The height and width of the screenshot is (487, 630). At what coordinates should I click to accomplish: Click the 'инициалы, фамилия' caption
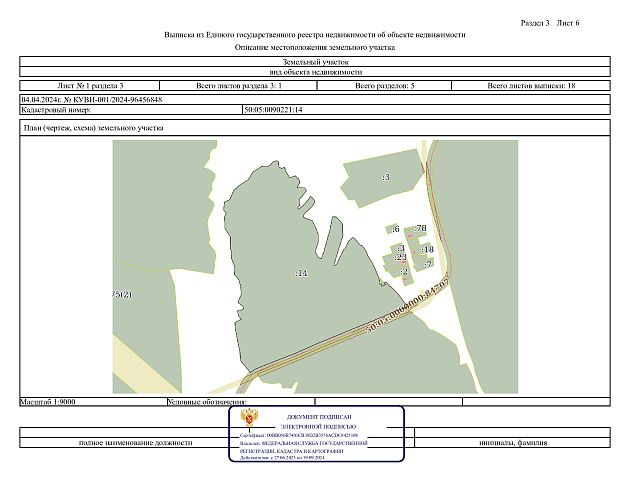(x=513, y=443)
